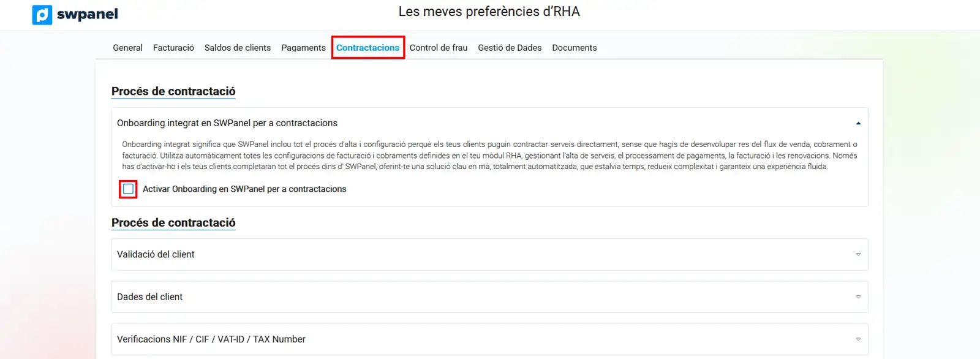This screenshot has height=359, width=980.
Task: Select the Pagaments tab
Action: 303,48
